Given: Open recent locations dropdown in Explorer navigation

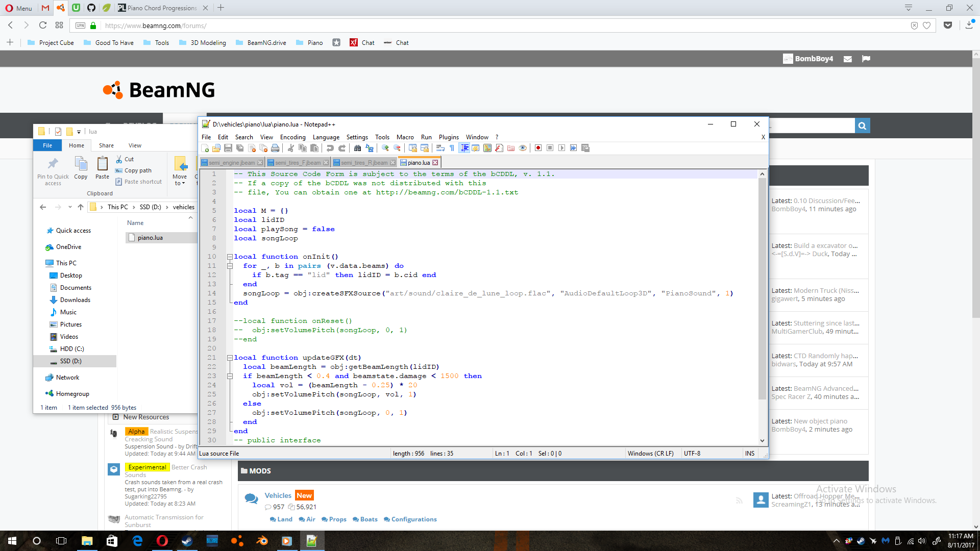Looking at the screenshot, I should pyautogui.click(x=70, y=207).
